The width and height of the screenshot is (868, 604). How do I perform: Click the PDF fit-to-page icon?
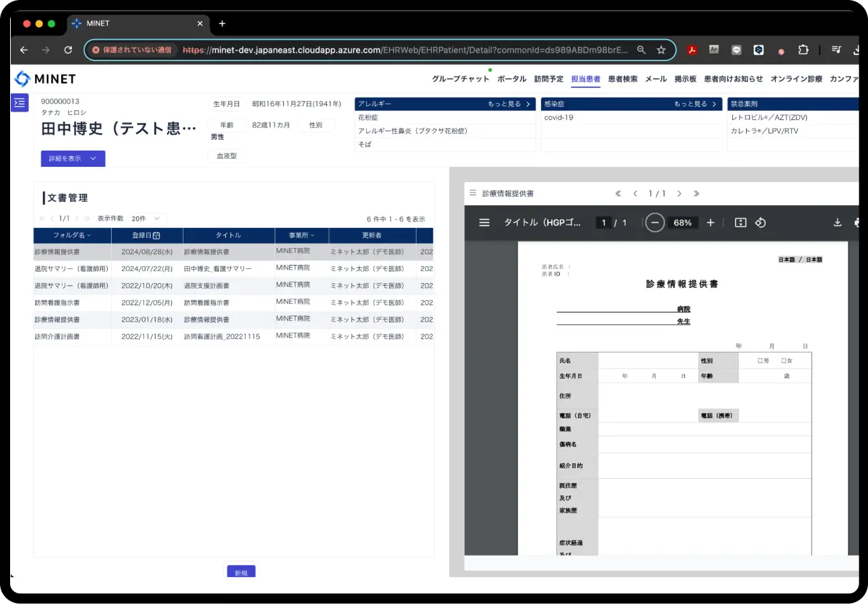pyautogui.click(x=741, y=223)
